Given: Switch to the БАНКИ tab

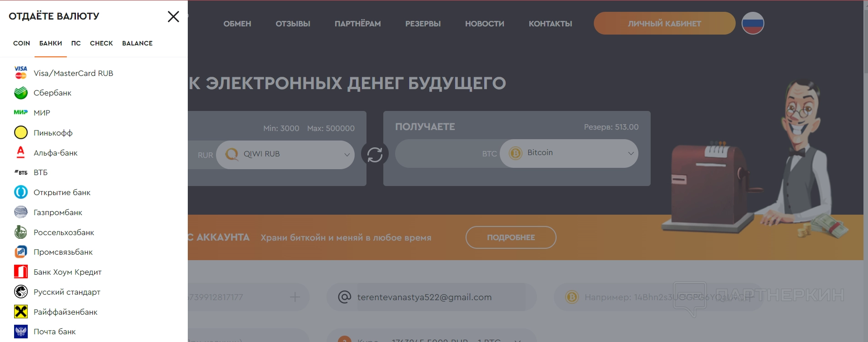Looking at the screenshot, I should click(x=50, y=43).
